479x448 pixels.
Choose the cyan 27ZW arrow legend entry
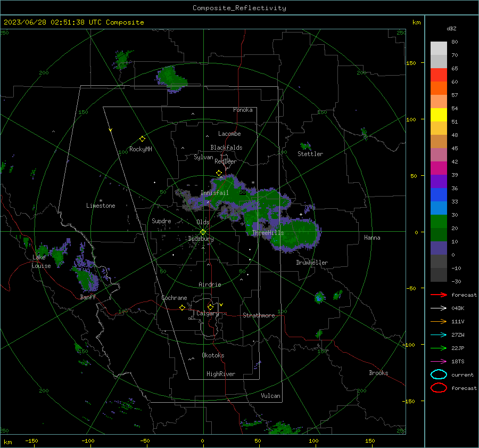coord(439,335)
